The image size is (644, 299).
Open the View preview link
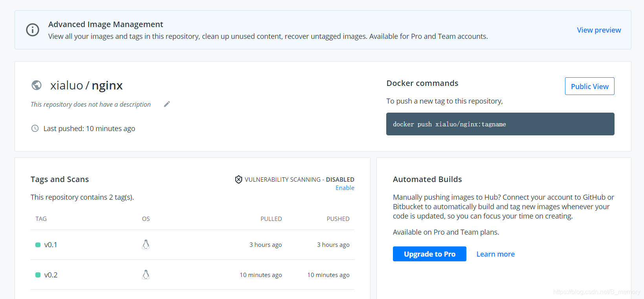(599, 30)
